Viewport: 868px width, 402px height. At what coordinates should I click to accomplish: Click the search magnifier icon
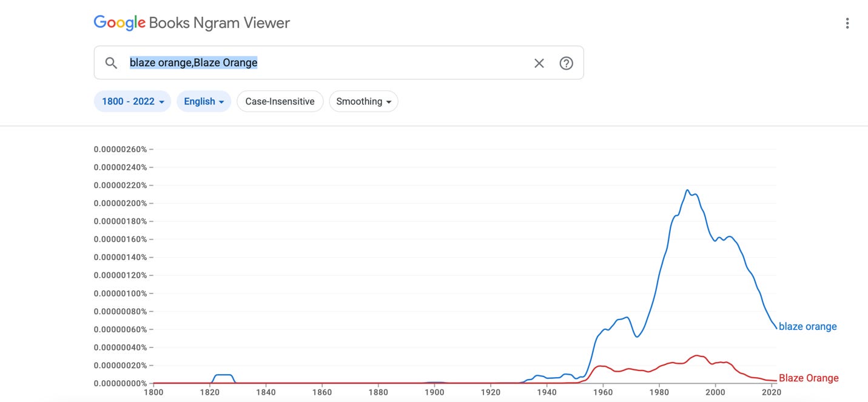click(x=111, y=62)
